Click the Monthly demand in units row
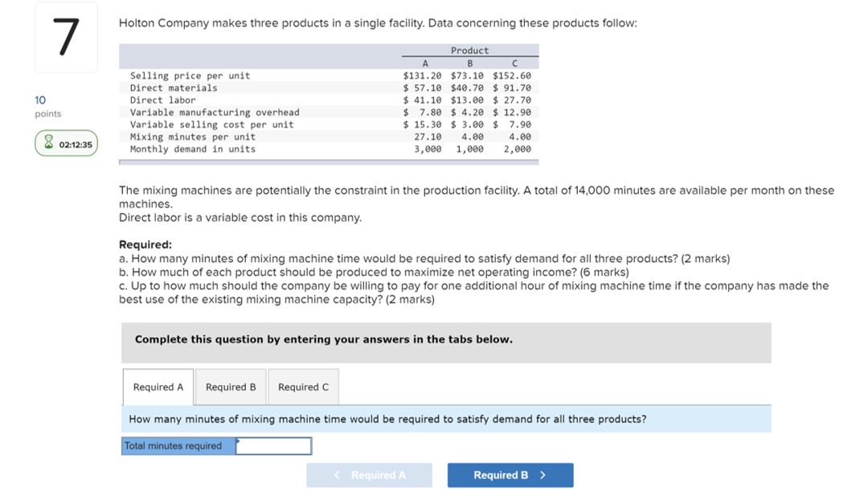852x504 pixels. point(241,150)
